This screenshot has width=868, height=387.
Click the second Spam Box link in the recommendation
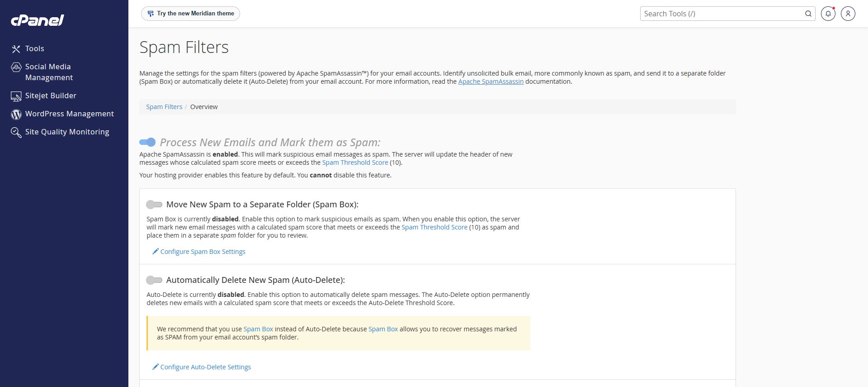tap(383, 329)
